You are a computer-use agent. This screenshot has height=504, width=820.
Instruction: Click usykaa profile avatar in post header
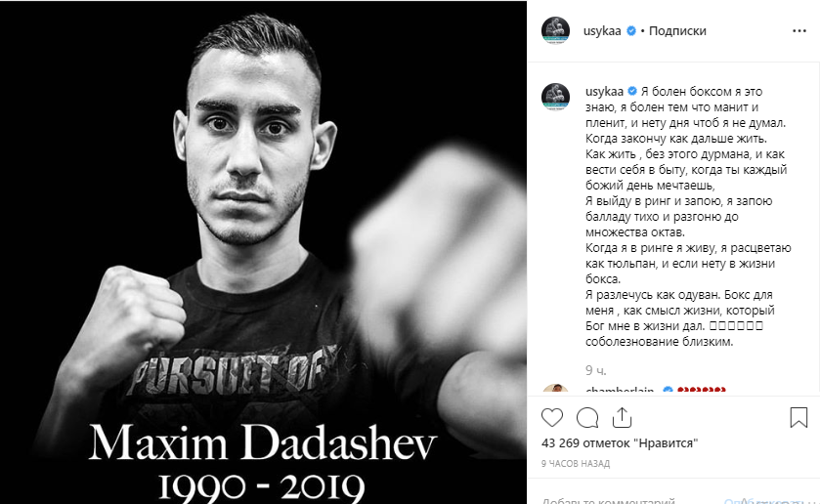(x=555, y=30)
